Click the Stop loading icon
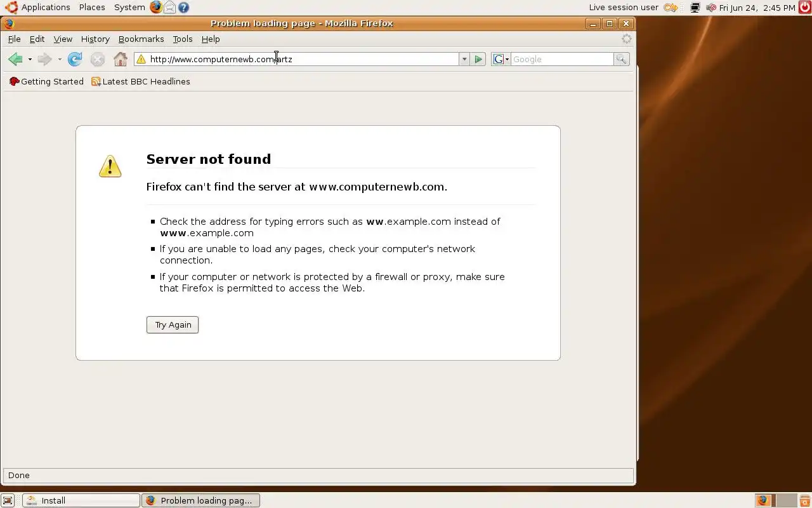This screenshot has height=508, width=812. click(x=97, y=59)
